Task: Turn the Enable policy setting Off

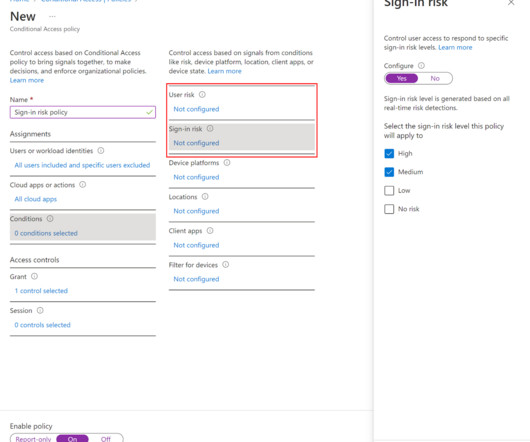Action: (x=105, y=439)
